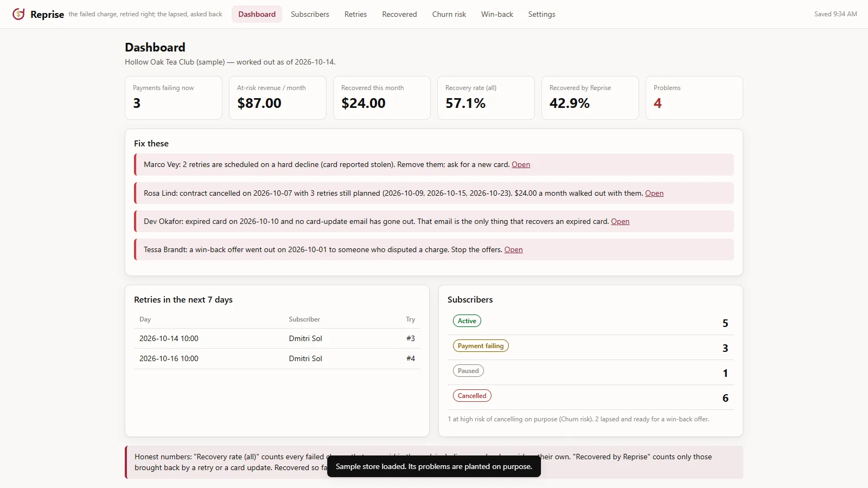Image resolution: width=868 pixels, height=488 pixels.
Task: Select the 2026-10-16 10:00 retry row
Action: (277, 358)
